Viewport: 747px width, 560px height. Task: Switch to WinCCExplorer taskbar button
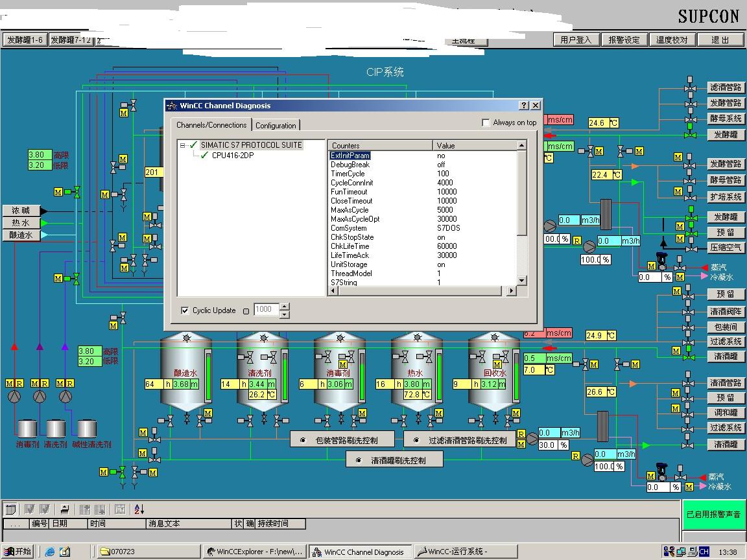(255, 552)
